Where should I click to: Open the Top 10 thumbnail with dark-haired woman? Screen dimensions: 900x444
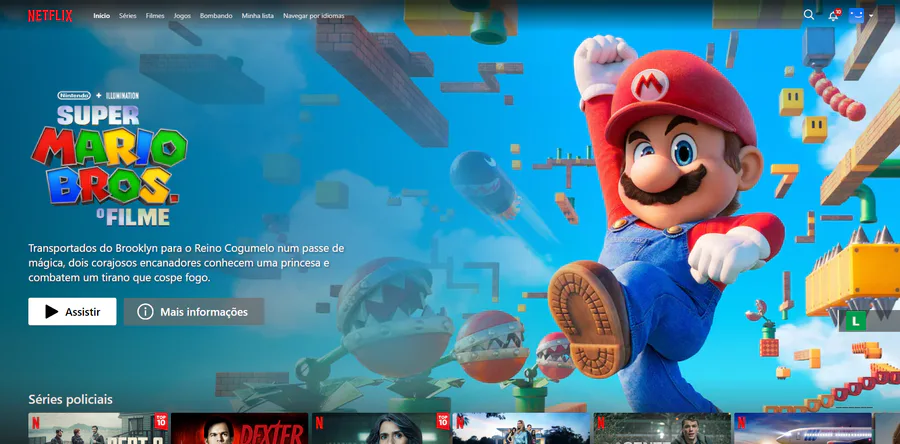pos(381,429)
